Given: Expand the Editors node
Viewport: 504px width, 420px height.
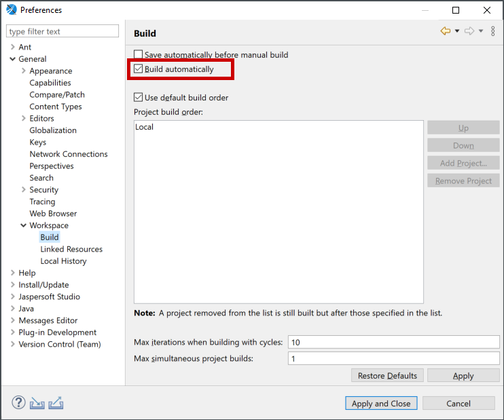Looking at the screenshot, I should click(24, 118).
